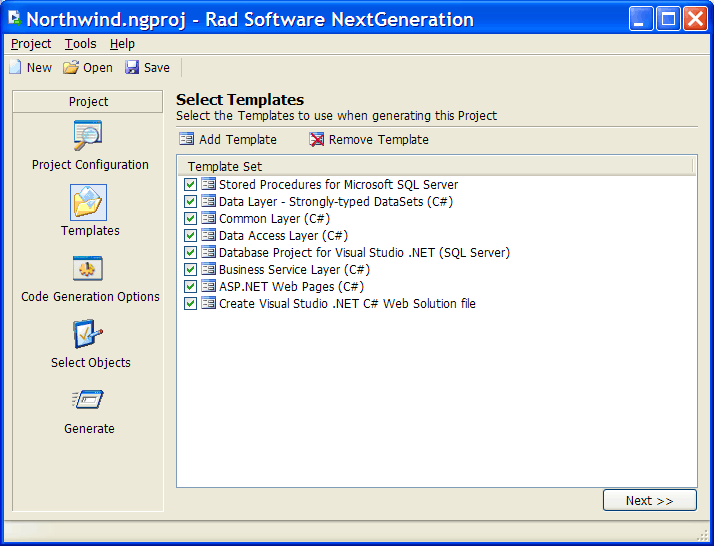
Task: Click the Save floppy disk icon
Action: point(132,67)
